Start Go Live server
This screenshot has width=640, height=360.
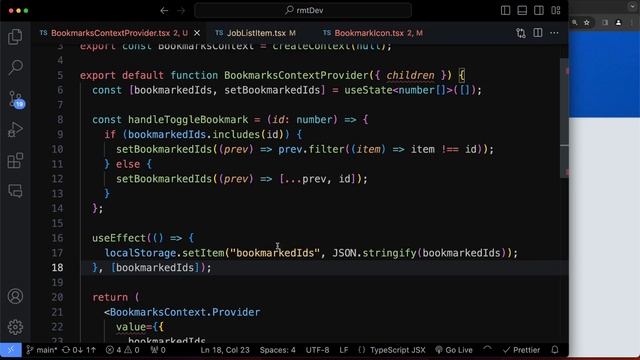point(454,350)
